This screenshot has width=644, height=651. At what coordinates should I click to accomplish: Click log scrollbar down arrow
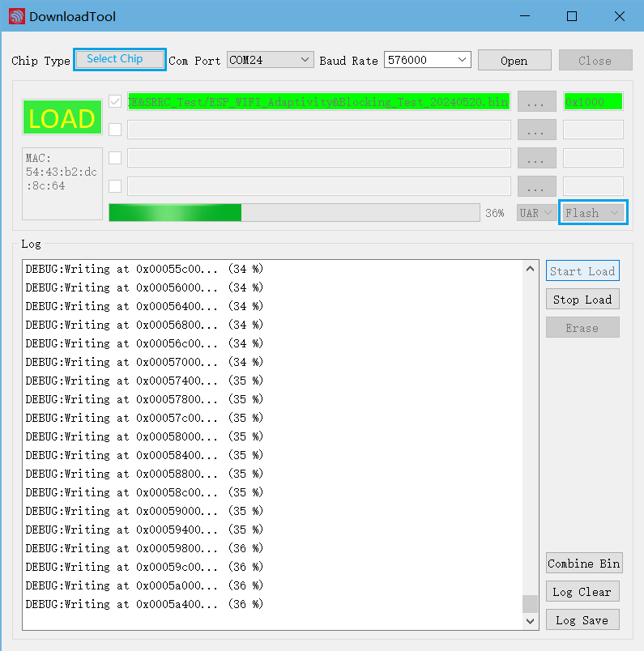click(531, 621)
